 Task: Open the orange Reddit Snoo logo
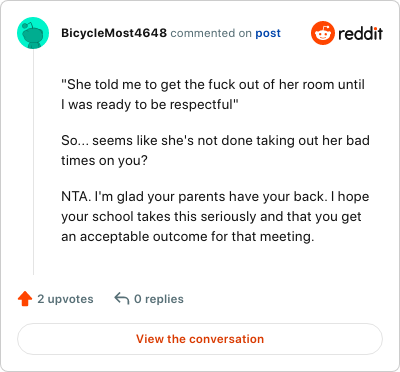pos(323,33)
